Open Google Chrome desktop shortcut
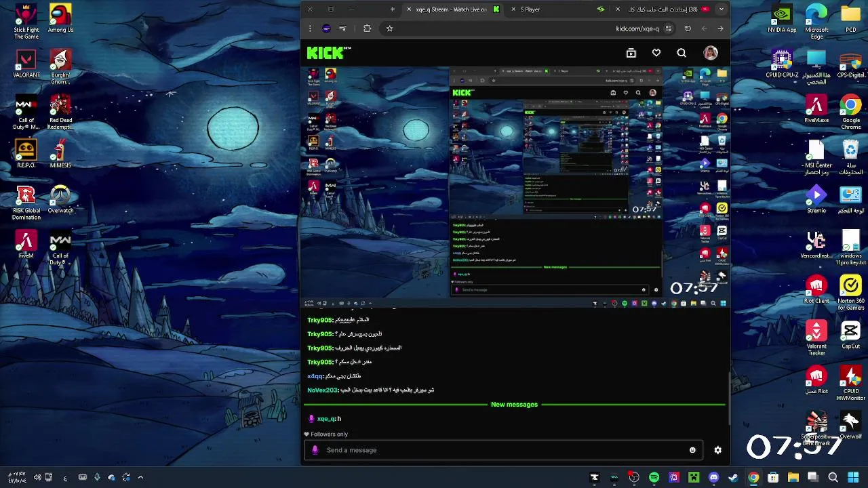The width and height of the screenshot is (868, 488). point(850,112)
